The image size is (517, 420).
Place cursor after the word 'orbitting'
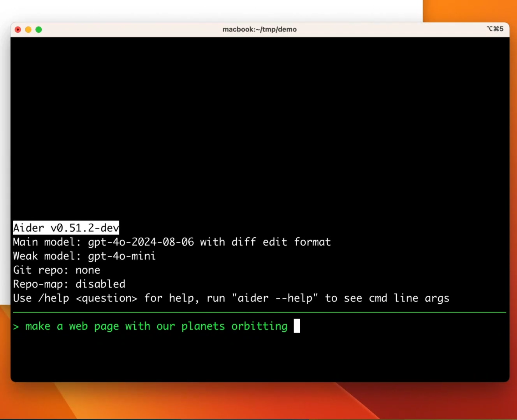[x=289, y=326]
